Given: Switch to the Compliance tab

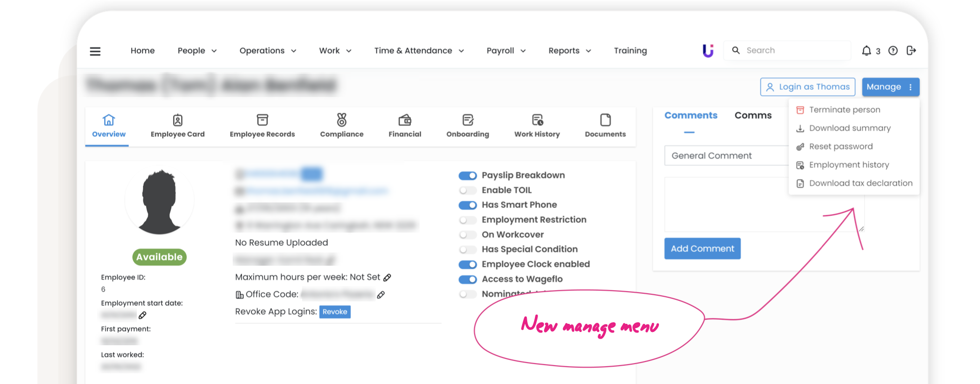Looking at the screenshot, I should [341, 125].
